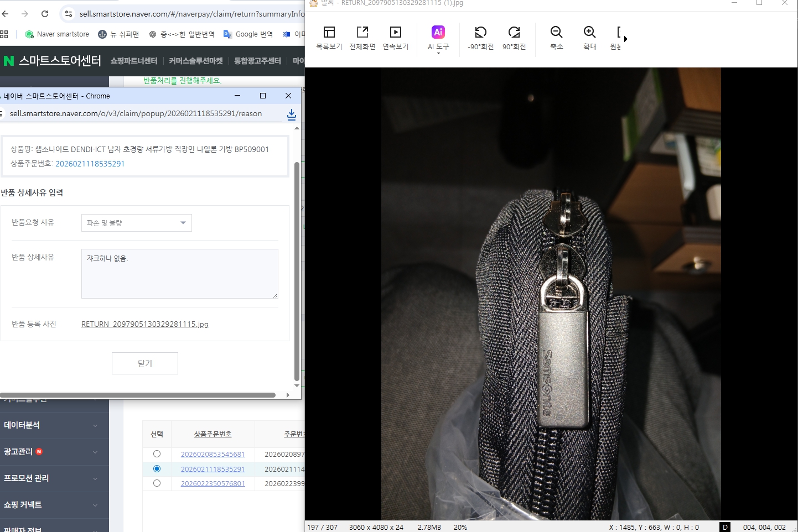798x532 pixels.
Task: Select radio button for order 2026020853545681
Action: (157, 454)
